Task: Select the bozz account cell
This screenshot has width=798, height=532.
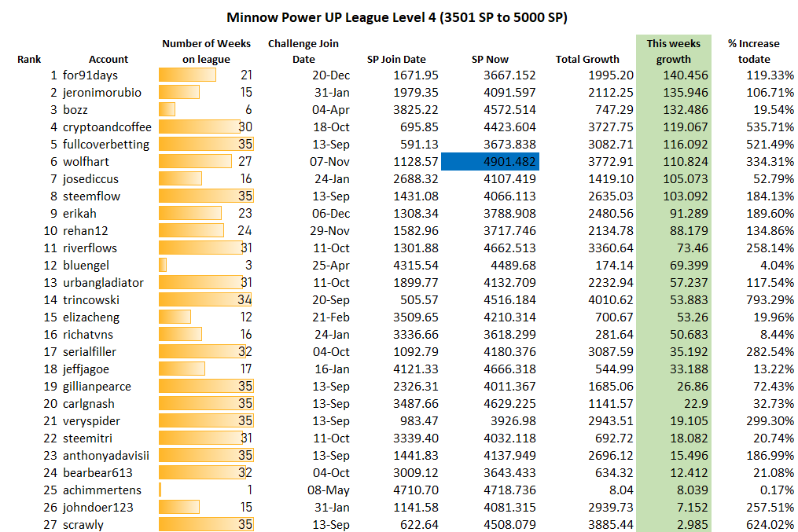Action: pyautogui.click(x=75, y=110)
